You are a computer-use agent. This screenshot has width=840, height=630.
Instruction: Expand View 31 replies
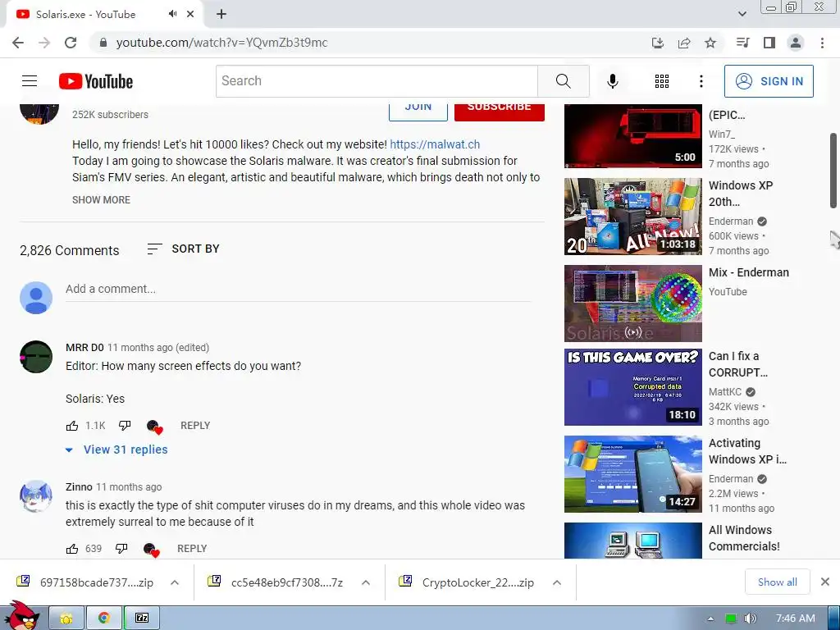click(116, 450)
